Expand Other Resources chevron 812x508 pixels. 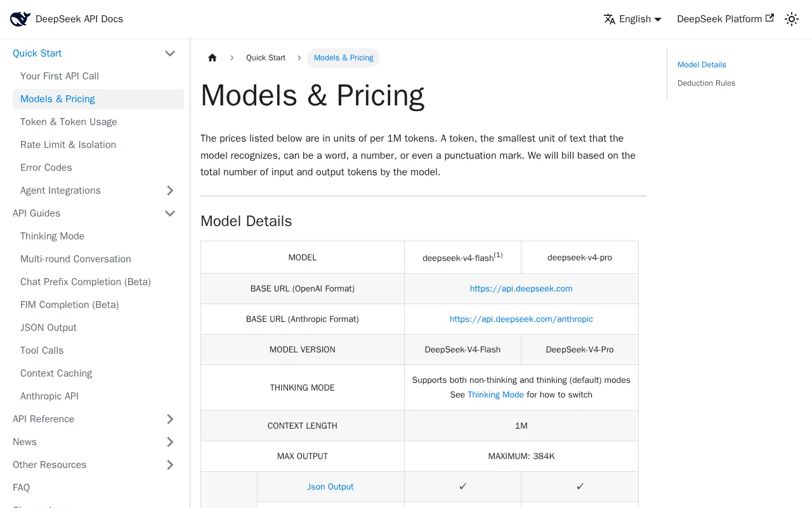point(170,465)
